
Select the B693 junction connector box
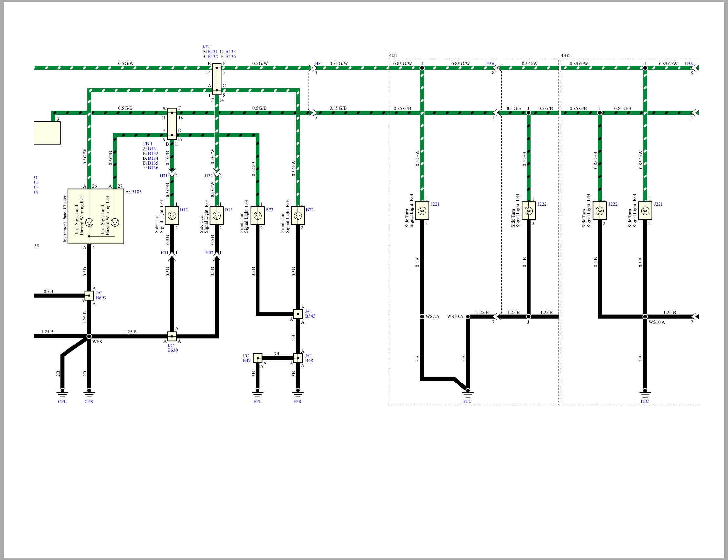point(89,295)
